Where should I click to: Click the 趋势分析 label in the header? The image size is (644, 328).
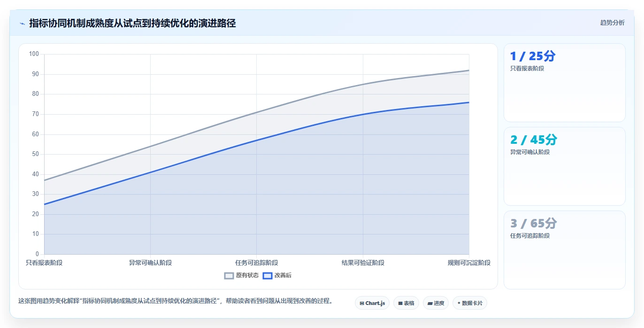[x=612, y=23]
